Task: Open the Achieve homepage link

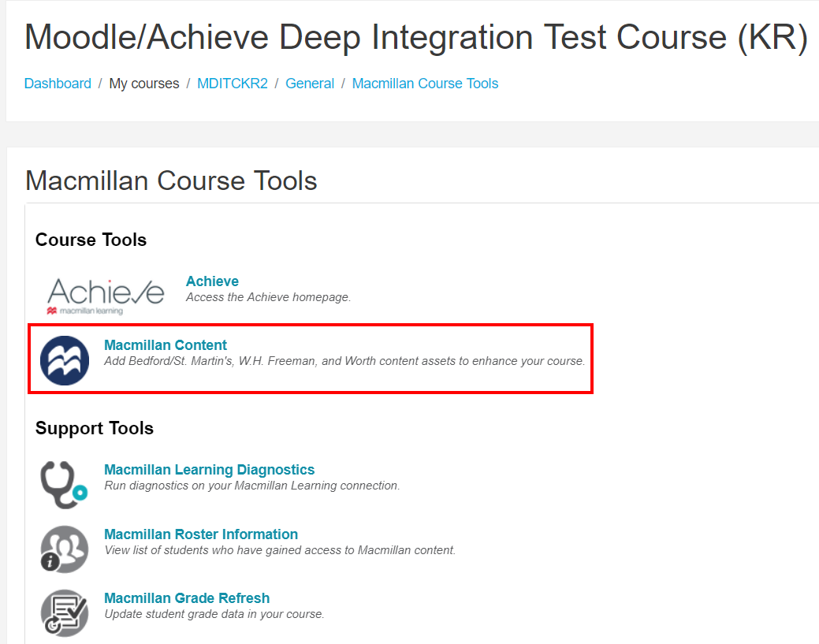Action: [x=212, y=281]
